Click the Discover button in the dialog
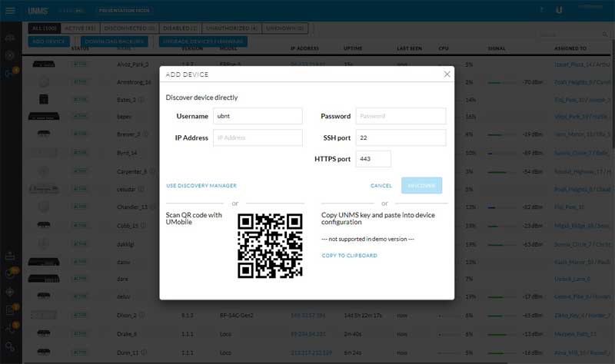The width and height of the screenshot is (615, 364). pos(421,185)
